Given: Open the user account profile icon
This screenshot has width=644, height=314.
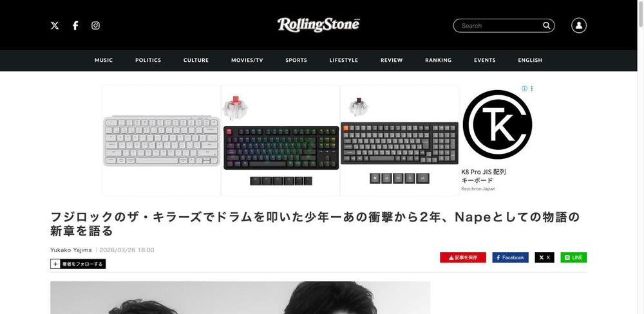Looking at the screenshot, I should pyautogui.click(x=579, y=26).
